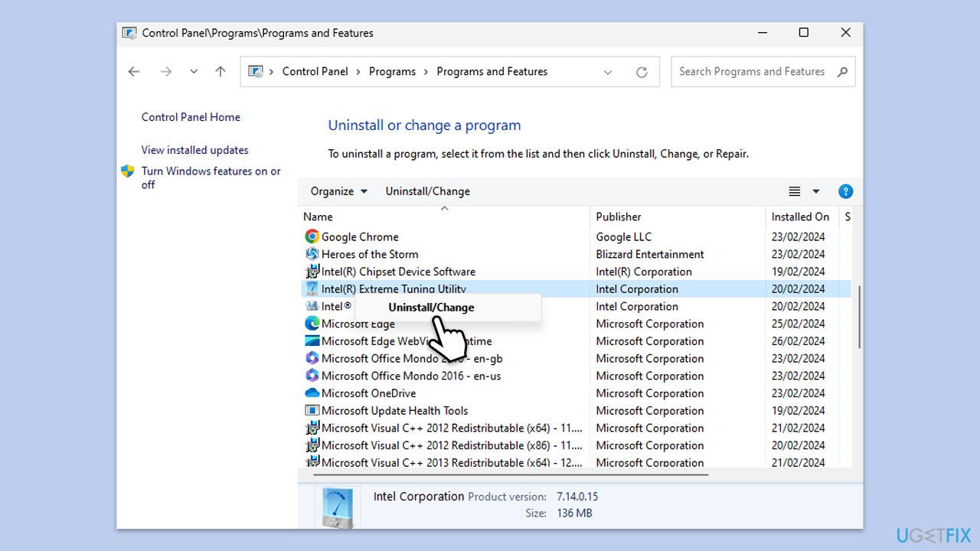Viewport: 980px width, 551px height.
Task: Click the Microsoft Edge program icon
Action: (x=312, y=324)
